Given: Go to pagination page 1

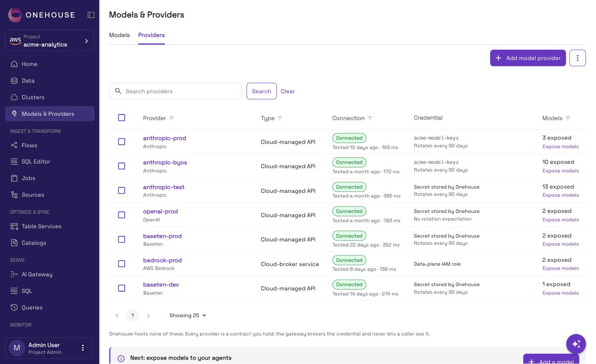Looking at the screenshot, I should [x=132, y=315].
